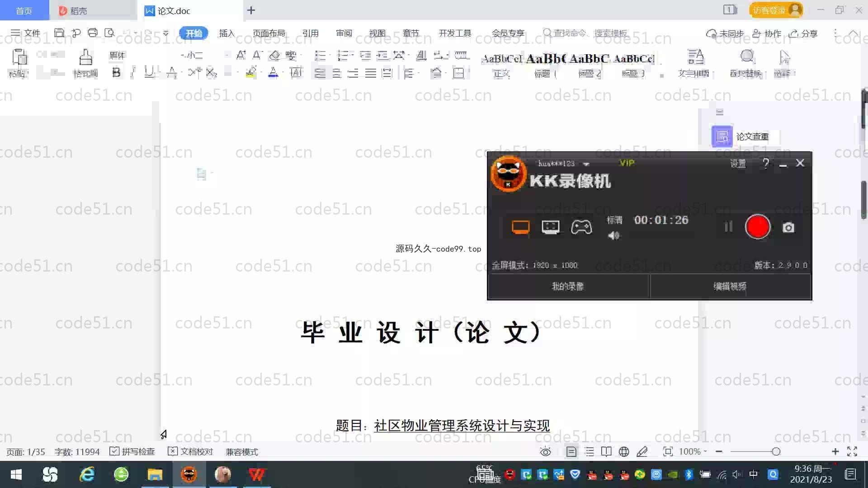Open the 选择 cursor tool
This screenshot has height=488, width=868.
[784, 63]
